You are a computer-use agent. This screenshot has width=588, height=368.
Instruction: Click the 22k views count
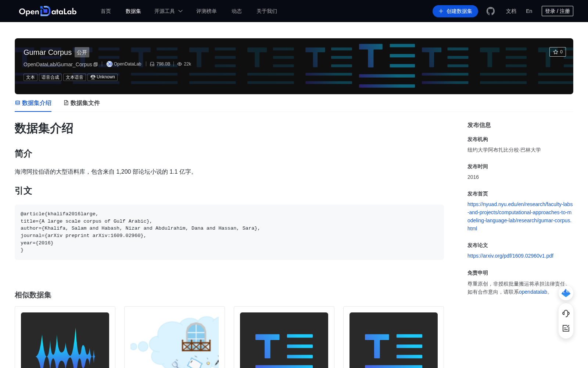(x=187, y=64)
